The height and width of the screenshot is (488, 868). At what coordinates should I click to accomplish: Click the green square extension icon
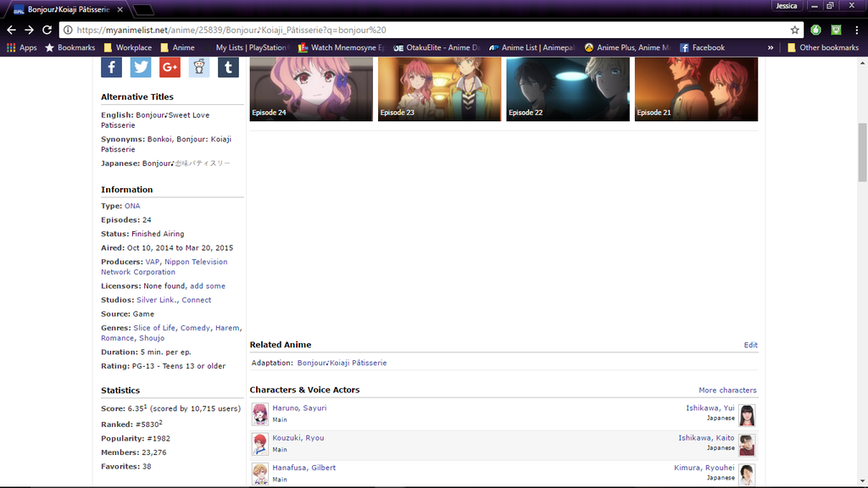[x=837, y=30]
